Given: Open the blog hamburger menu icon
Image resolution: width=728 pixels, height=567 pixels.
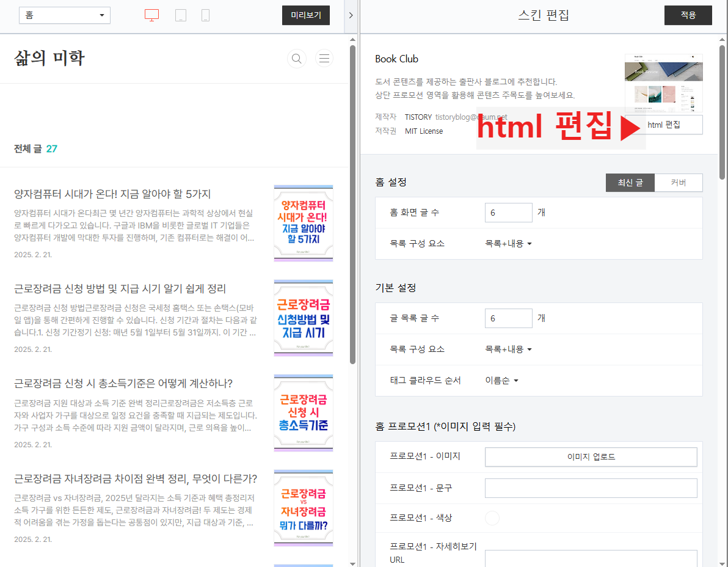Looking at the screenshot, I should click(x=324, y=58).
